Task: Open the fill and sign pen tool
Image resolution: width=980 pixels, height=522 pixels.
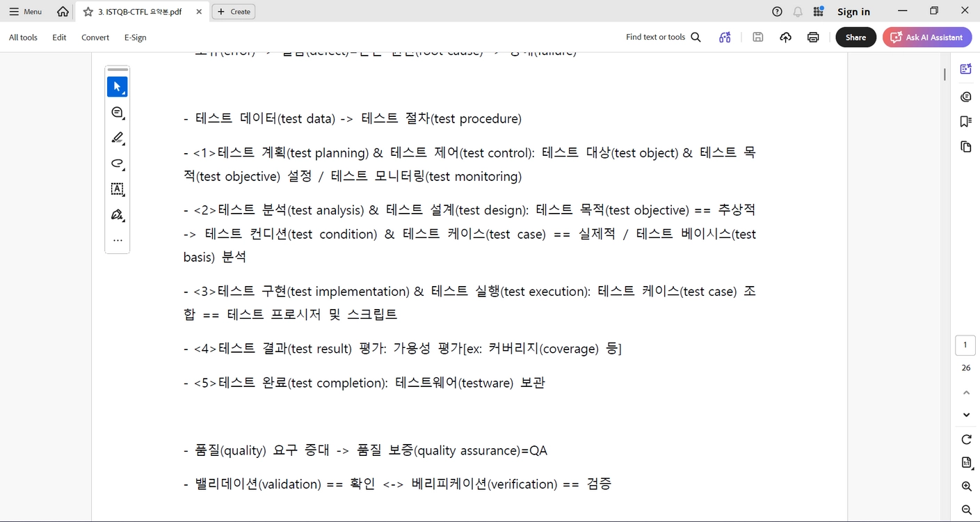Action: point(117,214)
